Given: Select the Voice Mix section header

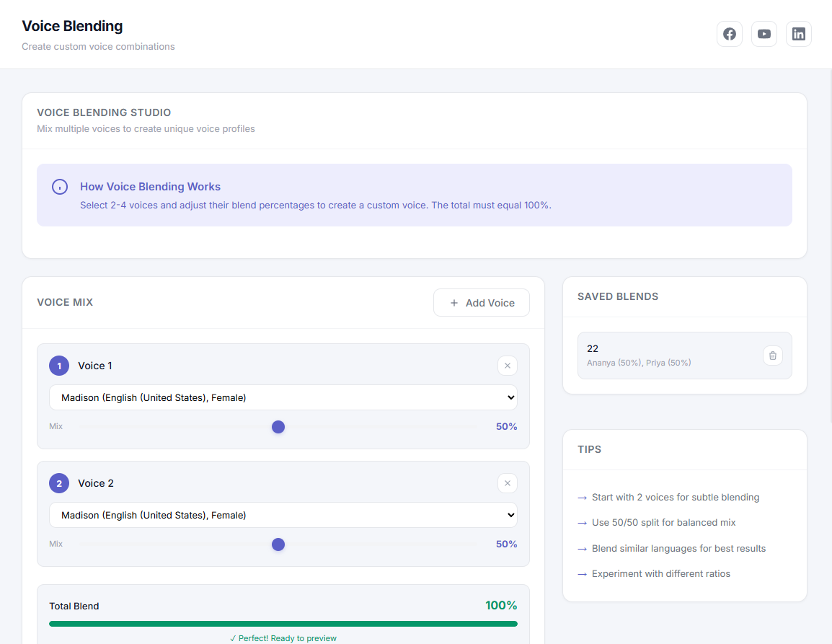Looking at the screenshot, I should pos(65,302).
